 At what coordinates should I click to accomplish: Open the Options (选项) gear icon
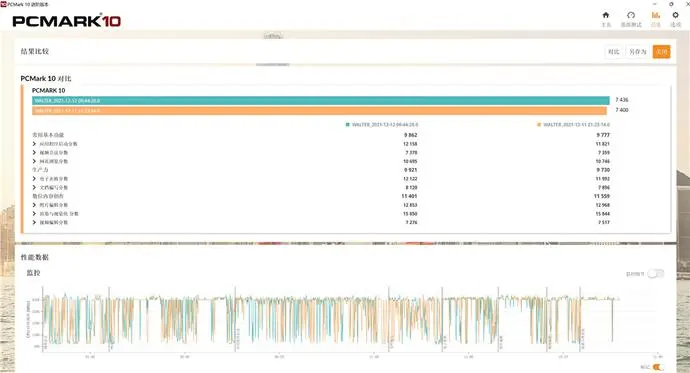tap(675, 15)
